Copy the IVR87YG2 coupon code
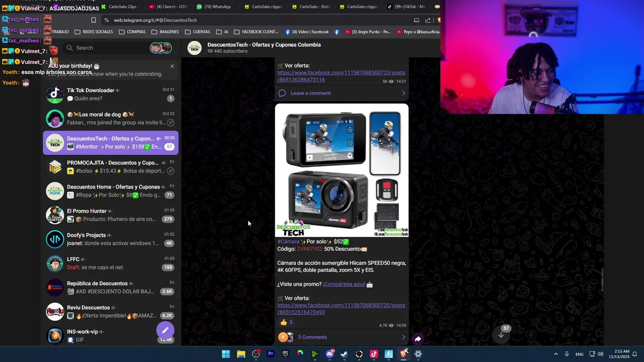 coord(309,249)
